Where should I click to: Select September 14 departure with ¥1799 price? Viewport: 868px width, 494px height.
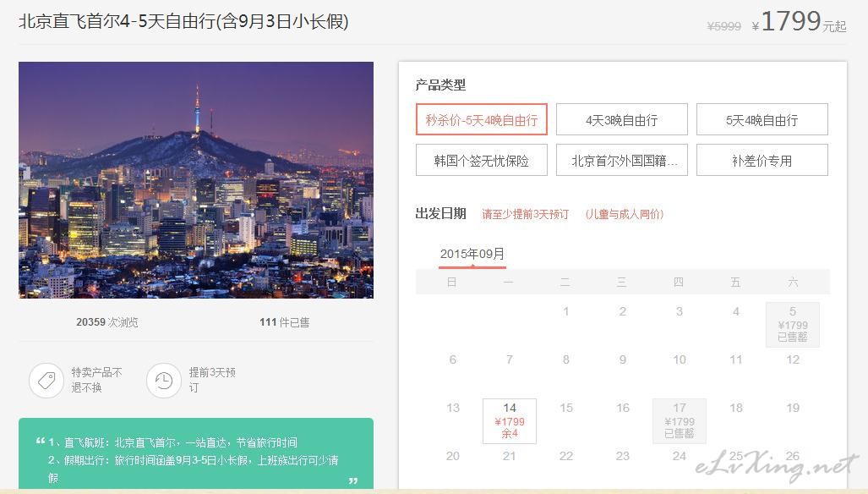(510, 421)
